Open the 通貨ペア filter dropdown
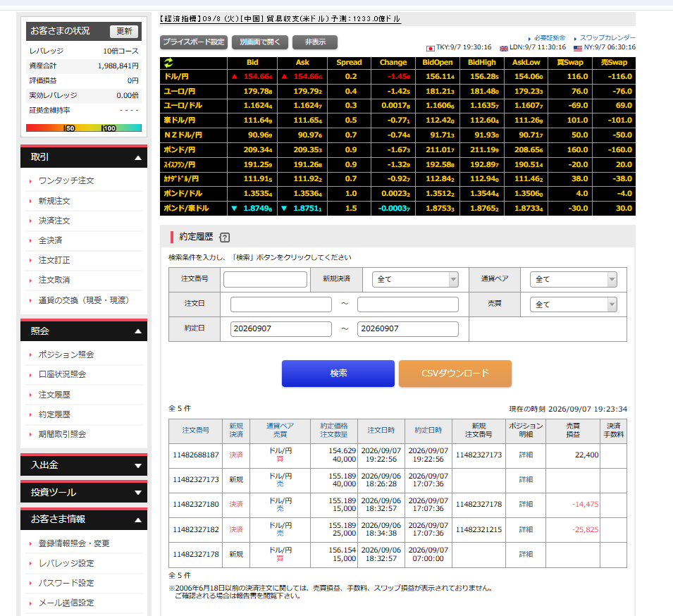Image resolution: width=673 pixels, height=616 pixels. coord(574,279)
